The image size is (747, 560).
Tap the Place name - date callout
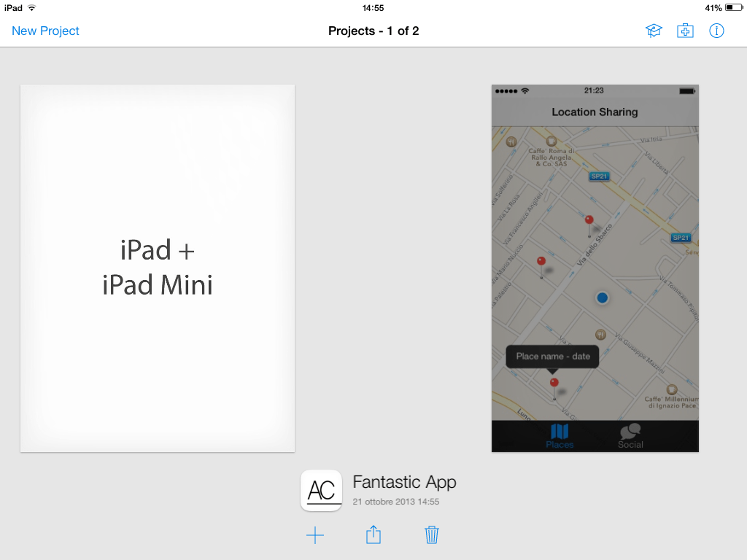click(x=552, y=356)
